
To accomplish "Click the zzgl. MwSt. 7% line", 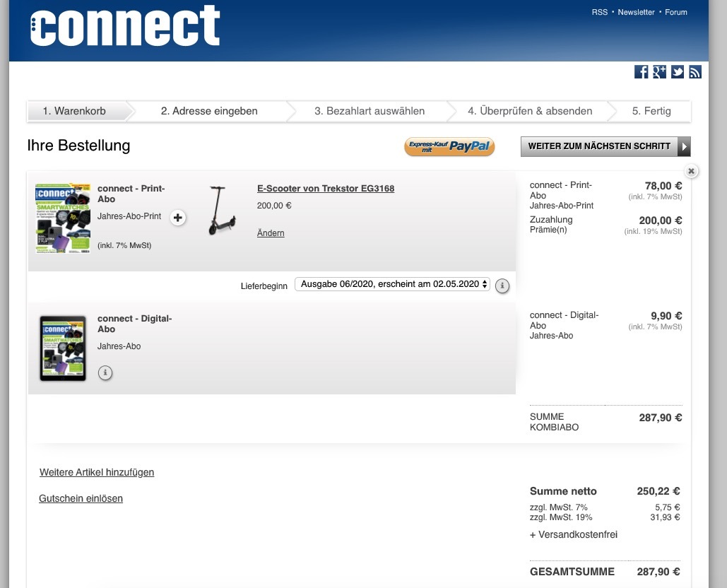I will pos(605,507).
